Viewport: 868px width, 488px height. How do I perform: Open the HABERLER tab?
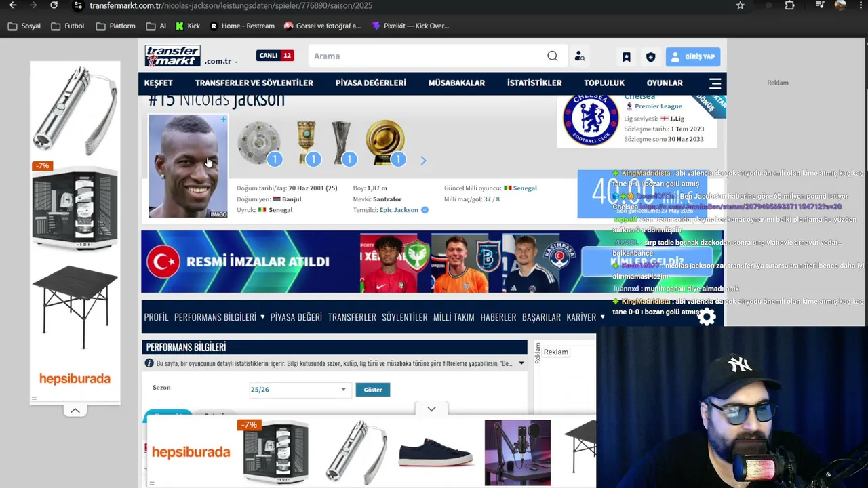click(x=498, y=317)
